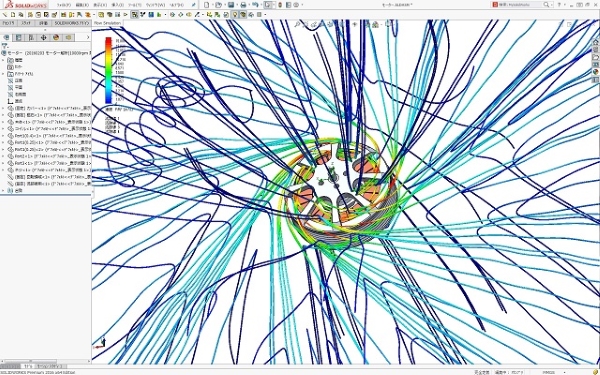Expand the first folder node in feature tree
This screenshot has width=600, height=375.
tap(3, 60)
